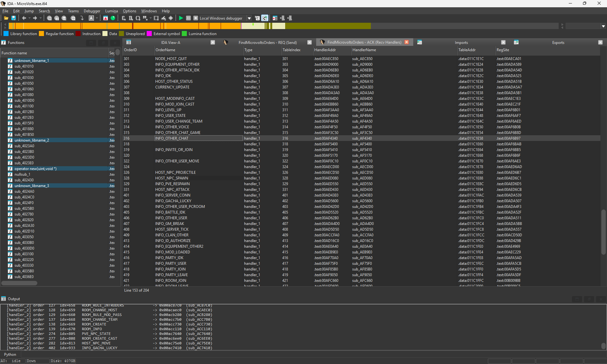Jump back with the left arrow icon
This screenshot has width=607, height=364.
pyautogui.click(x=24, y=18)
